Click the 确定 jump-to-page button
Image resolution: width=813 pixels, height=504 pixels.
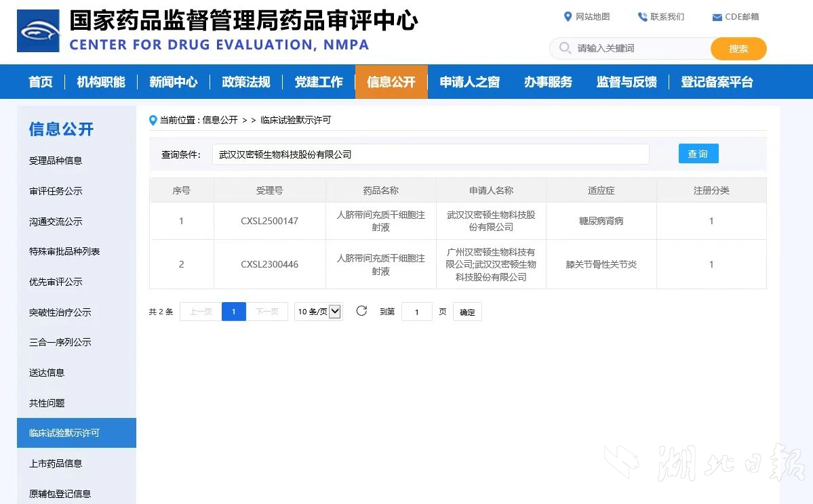tap(467, 312)
